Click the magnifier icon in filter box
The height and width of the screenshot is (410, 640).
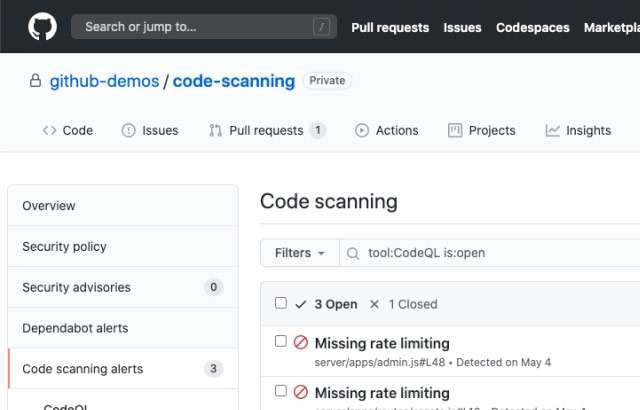coord(353,253)
